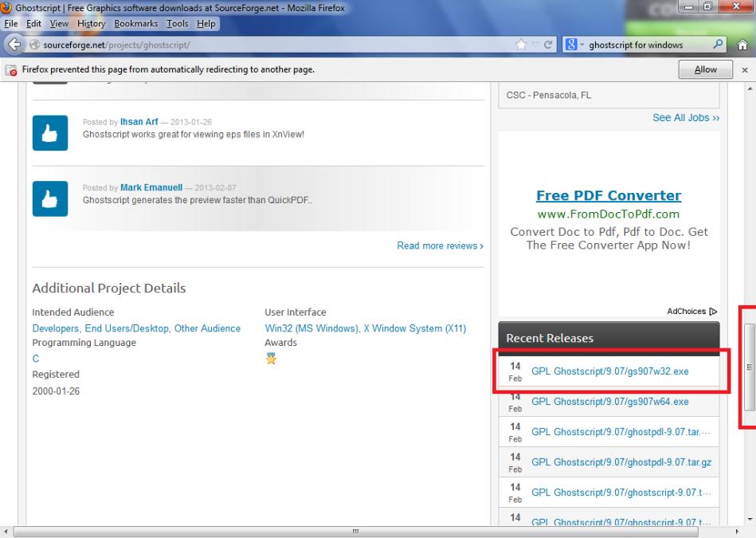Click the blocked redirect warning icon
The width and height of the screenshot is (756, 538).
tap(11, 70)
